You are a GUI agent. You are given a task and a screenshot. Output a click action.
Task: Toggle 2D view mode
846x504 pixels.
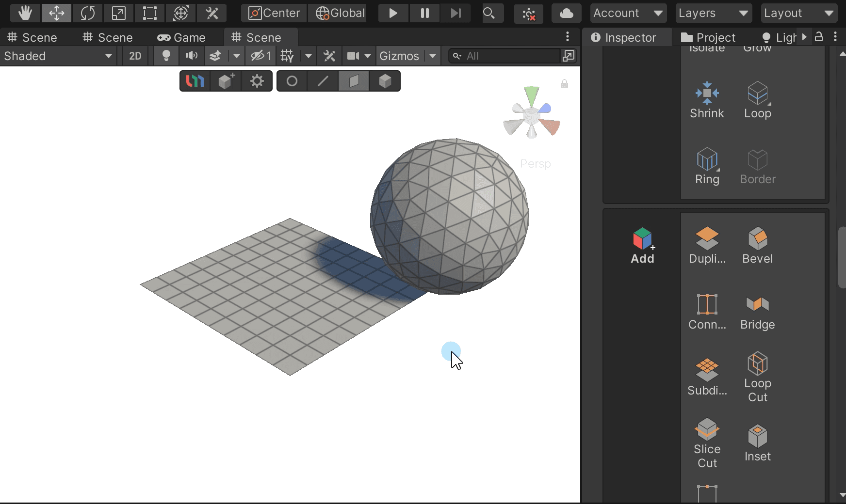point(135,56)
